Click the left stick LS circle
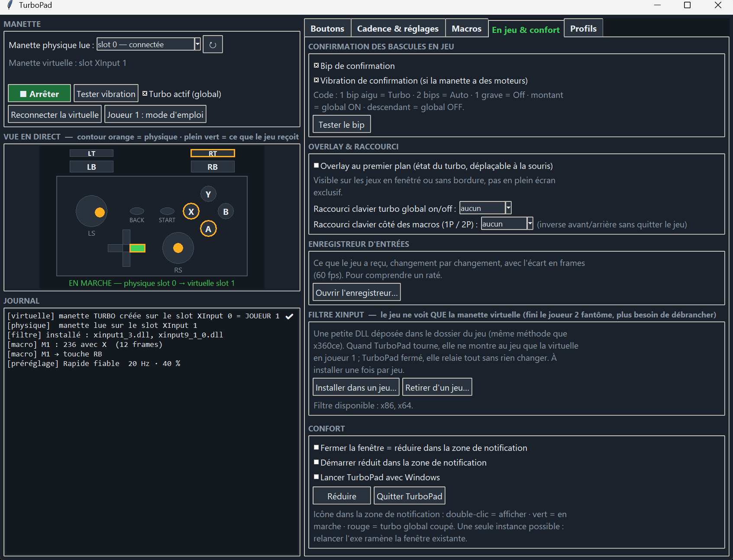733x560 pixels. pos(91,211)
